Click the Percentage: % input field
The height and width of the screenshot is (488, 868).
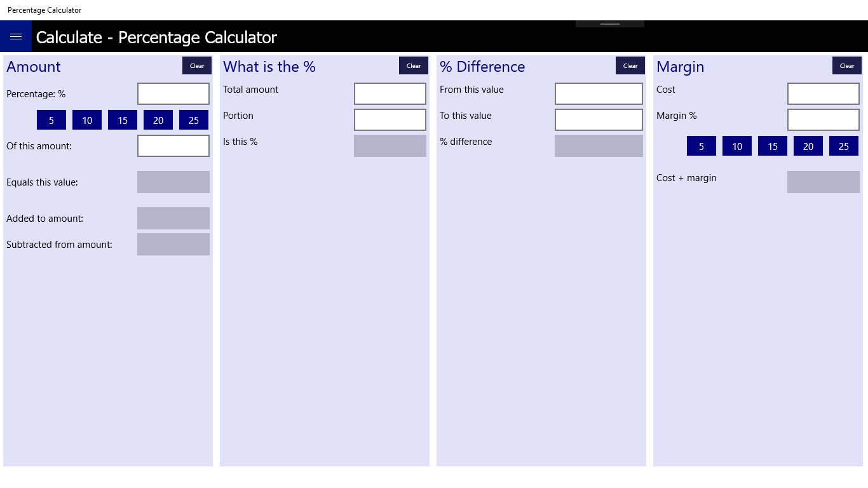[173, 94]
